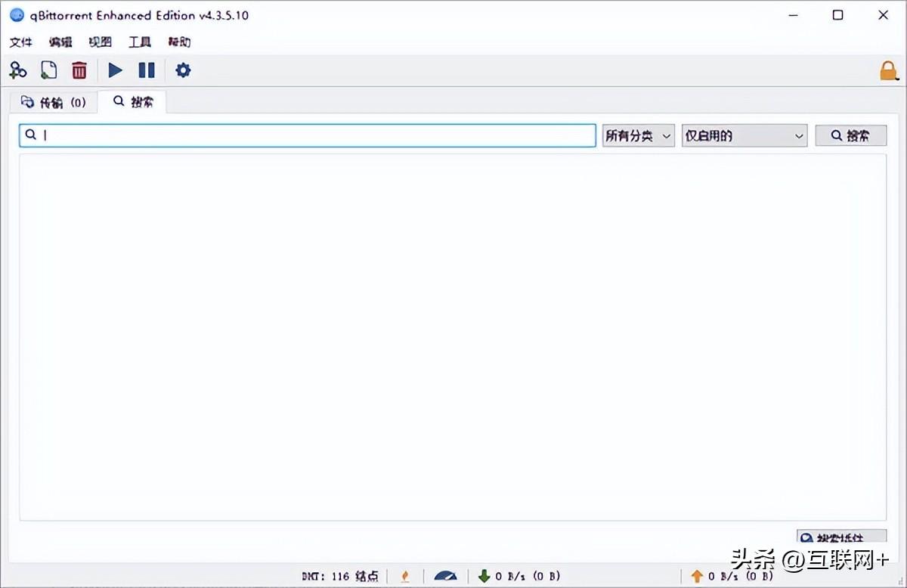Open the 编辑 menu
The image size is (907, 588).
(x=60, y=42)
